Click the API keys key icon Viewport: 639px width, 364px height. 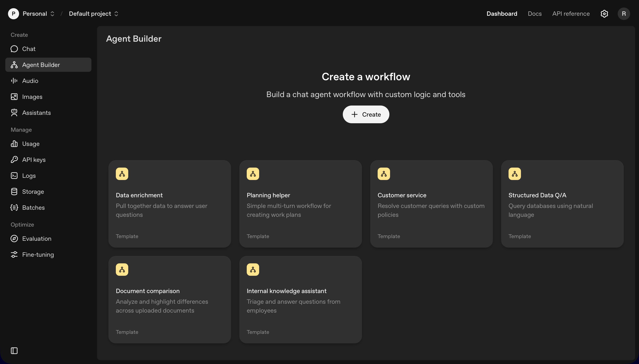pos(14,160)
